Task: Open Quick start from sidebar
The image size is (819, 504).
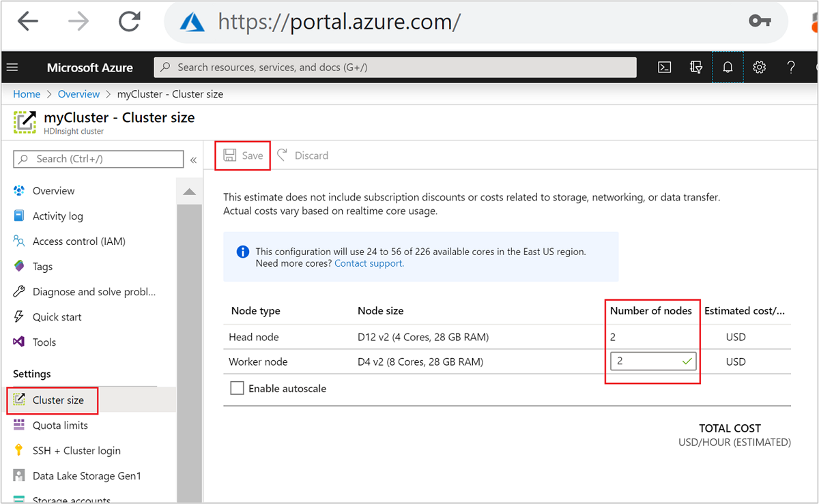Action: pos(58,316)
